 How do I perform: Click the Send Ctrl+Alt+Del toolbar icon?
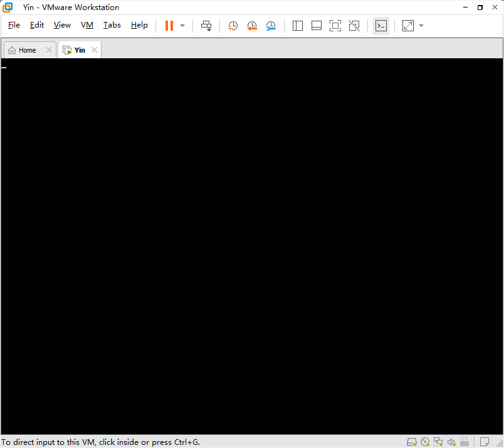206,26
